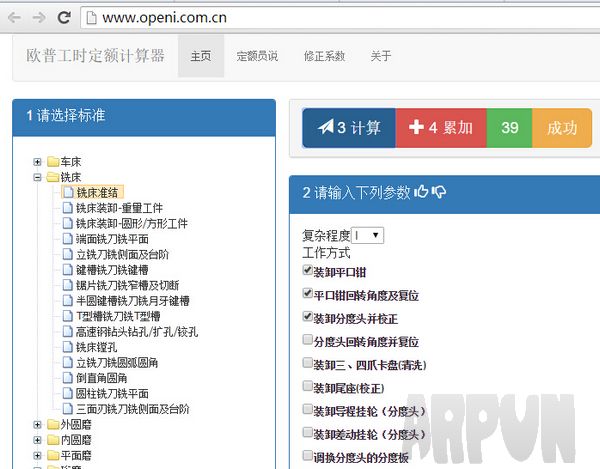
Task: Click the blue 3 计算 button
Action: point(349,128)
